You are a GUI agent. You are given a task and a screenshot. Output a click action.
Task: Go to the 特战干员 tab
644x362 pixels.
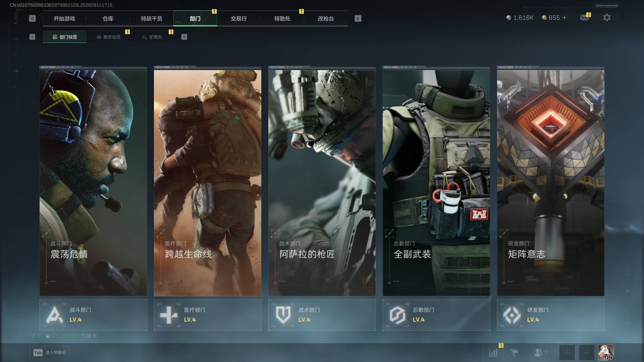click(152, 19)
